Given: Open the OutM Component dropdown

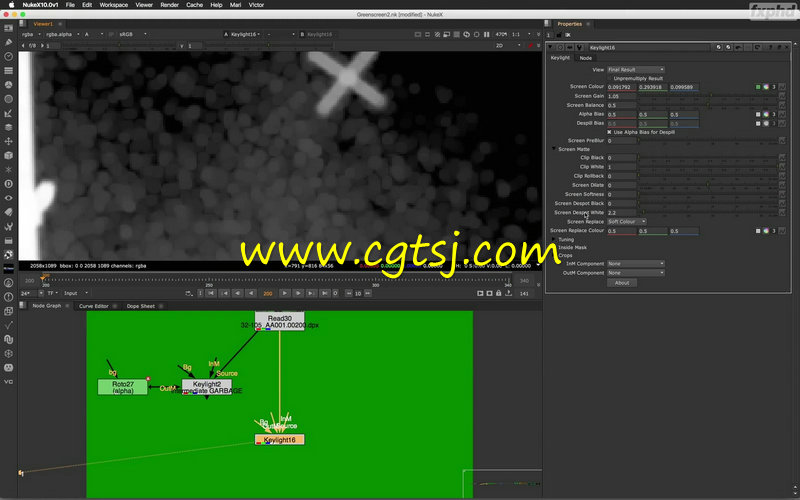Looking at the screenshot, I should coord(636,273).
